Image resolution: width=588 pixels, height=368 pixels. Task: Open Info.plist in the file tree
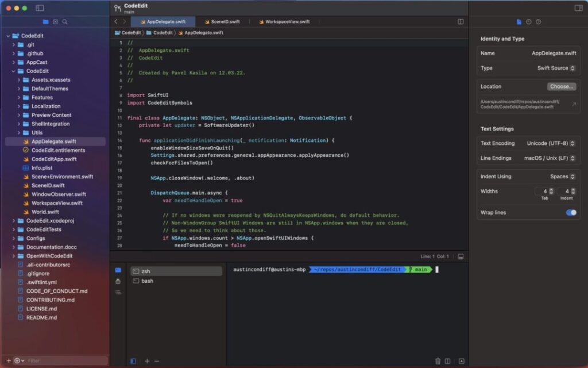pos(42,168)
